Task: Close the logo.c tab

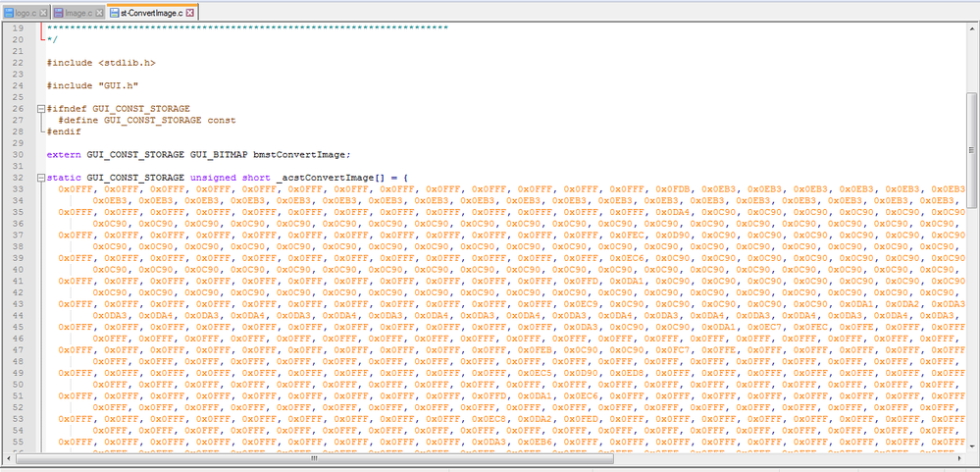Action: pyautogui.click(x=42, y=13)
